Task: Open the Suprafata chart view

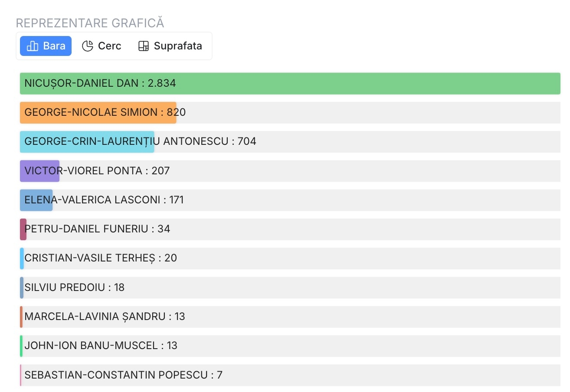Action: [x=170, y=46]
